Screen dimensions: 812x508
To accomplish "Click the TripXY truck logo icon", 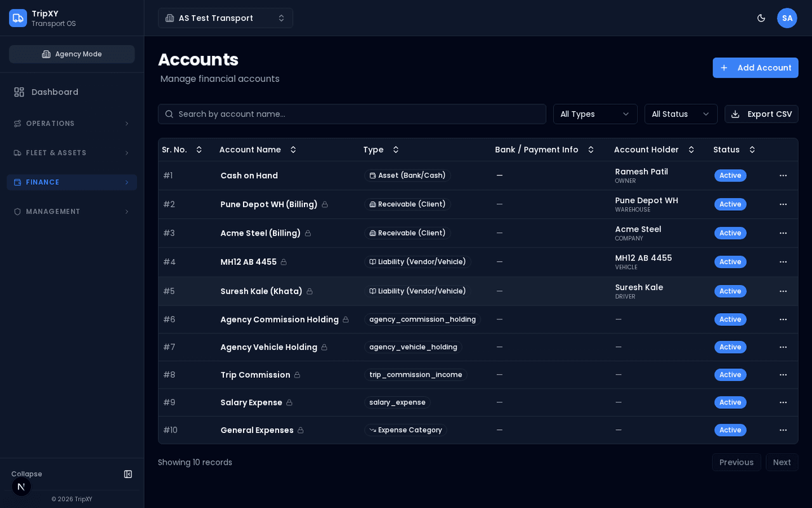I will [x=18, y=18].
